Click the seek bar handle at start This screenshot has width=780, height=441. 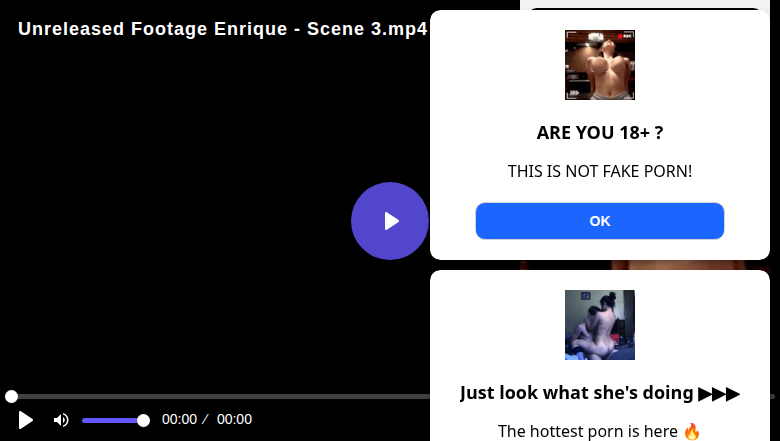(11, 397)
